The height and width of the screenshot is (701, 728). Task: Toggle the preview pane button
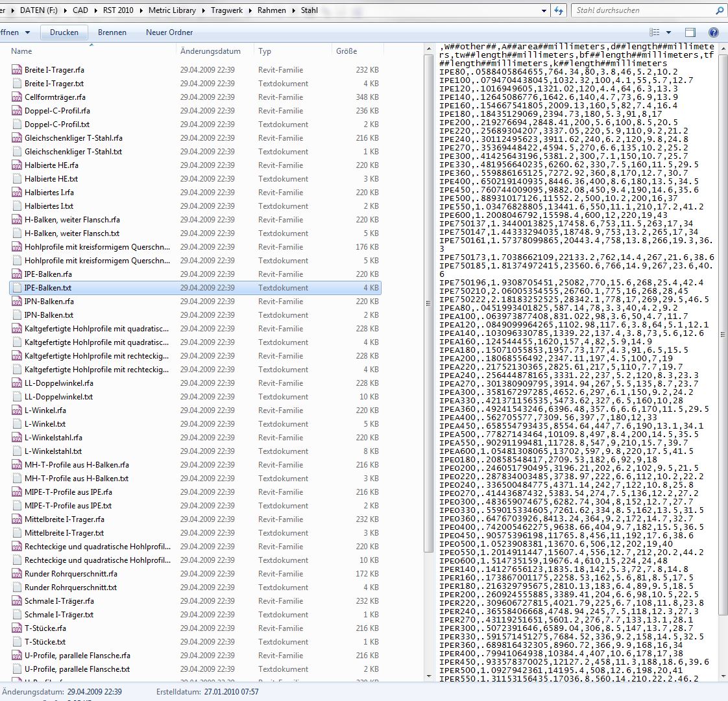pyautogui.click(x=690, y=32)
